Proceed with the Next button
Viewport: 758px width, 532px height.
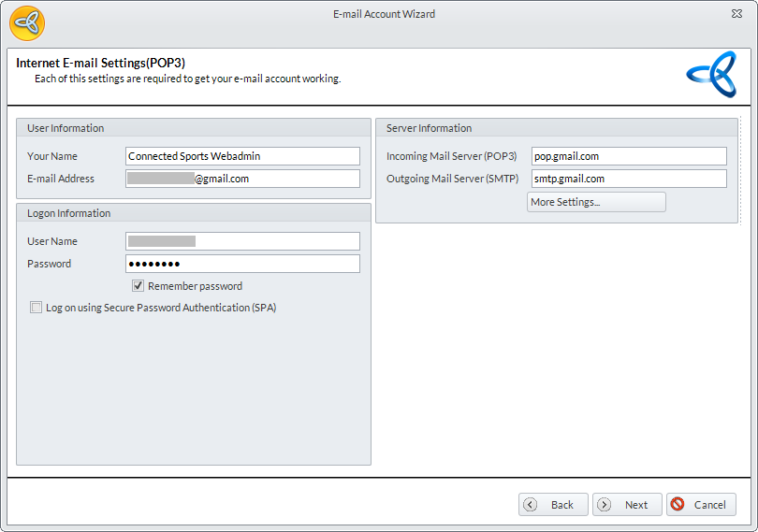point(627,505)
